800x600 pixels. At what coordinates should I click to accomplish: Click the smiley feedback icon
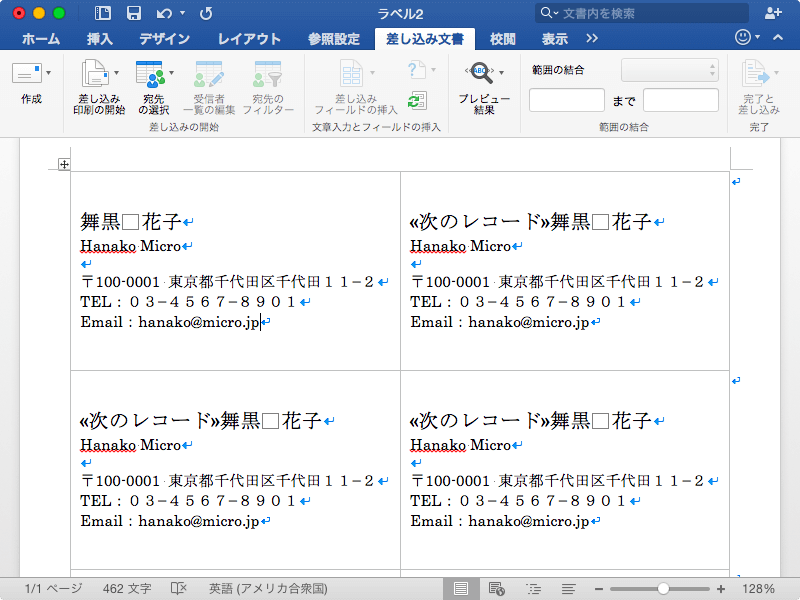pos(743,37)
